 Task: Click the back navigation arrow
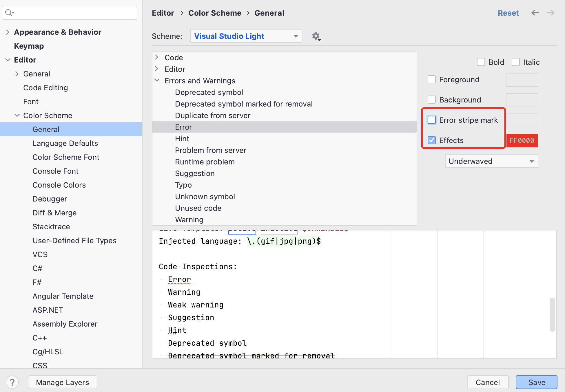(535, 13)
